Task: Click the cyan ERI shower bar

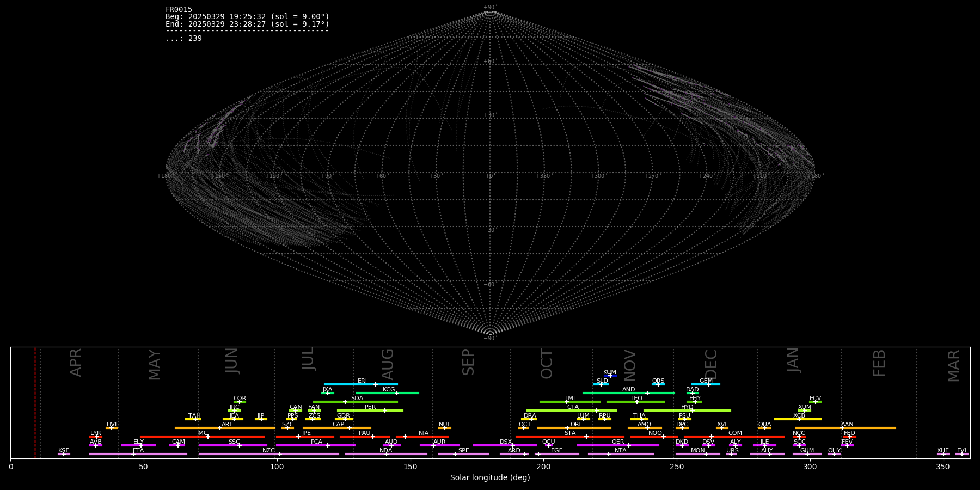Action: [361, 384]
